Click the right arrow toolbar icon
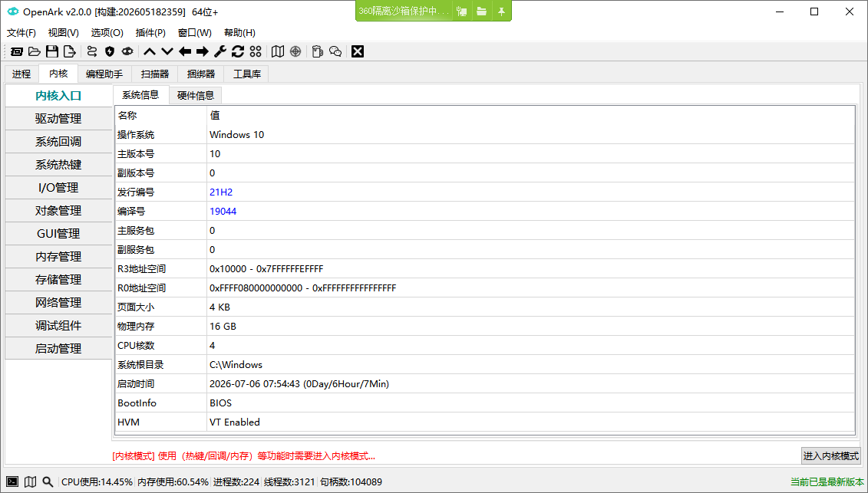This screenshot has width=868, height=493. pyautogui.click(x=203, y=51)
